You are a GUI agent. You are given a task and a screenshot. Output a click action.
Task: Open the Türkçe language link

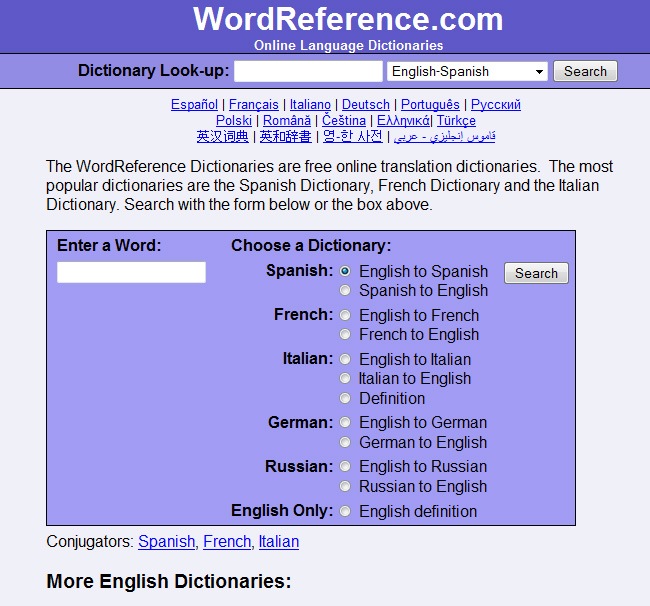(456, 121)
